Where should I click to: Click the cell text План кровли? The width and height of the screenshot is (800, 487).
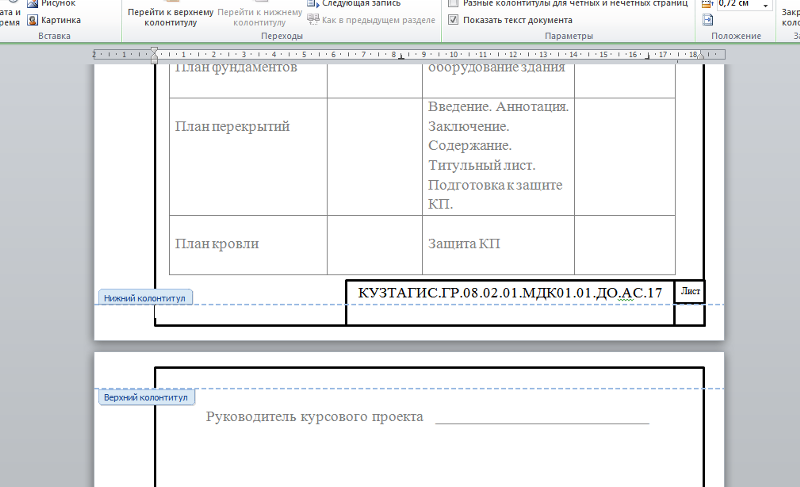pyautogui.click(x=217, y=244)
